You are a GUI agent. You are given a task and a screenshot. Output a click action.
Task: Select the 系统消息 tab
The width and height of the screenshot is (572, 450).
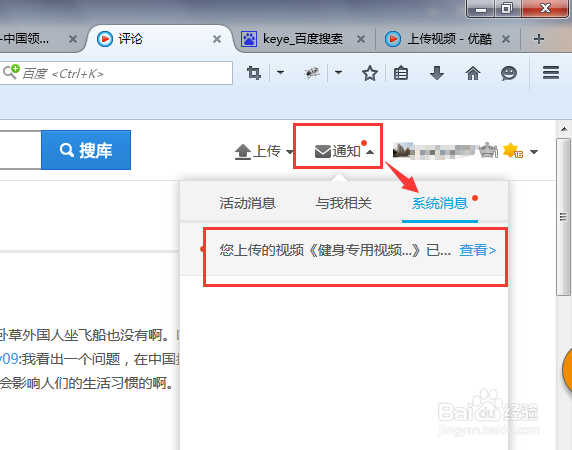(x=440, y=203)
